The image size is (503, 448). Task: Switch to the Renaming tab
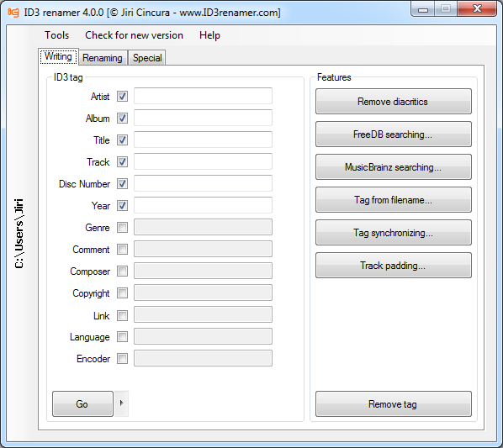click(x=103, y=58)
